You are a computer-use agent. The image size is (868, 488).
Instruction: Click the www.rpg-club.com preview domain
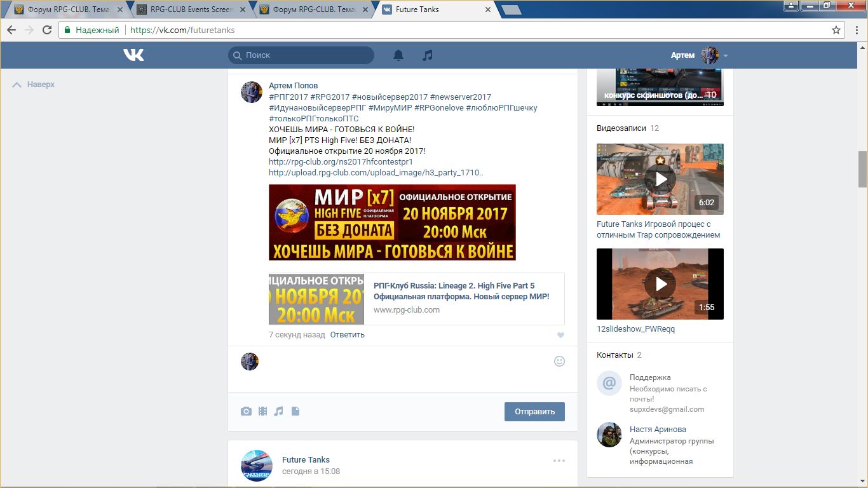tap(407, 310)
